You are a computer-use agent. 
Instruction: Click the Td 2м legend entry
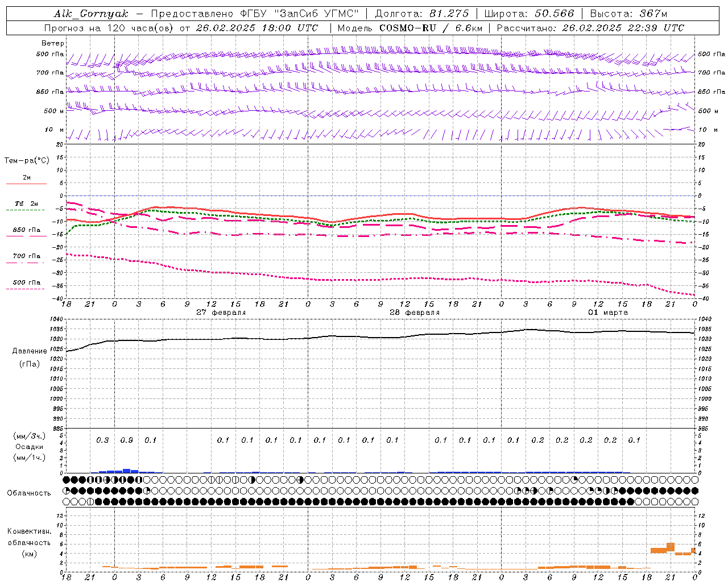point(27,203)
